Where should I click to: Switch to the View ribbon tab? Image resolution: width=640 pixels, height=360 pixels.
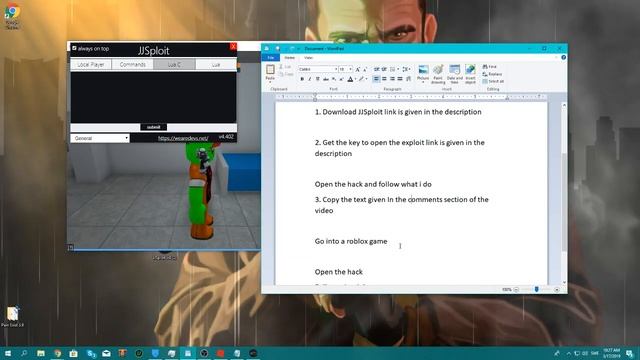click(308, 58)
